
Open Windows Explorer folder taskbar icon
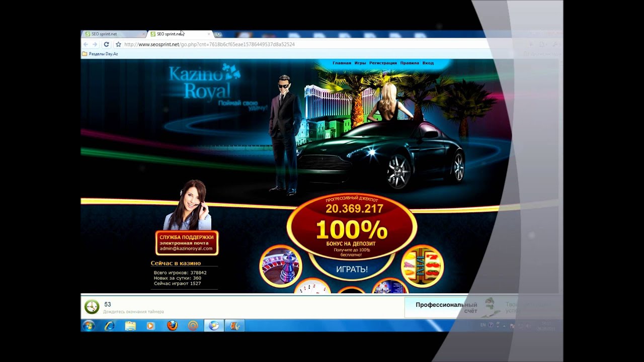(x=130, y=326)
